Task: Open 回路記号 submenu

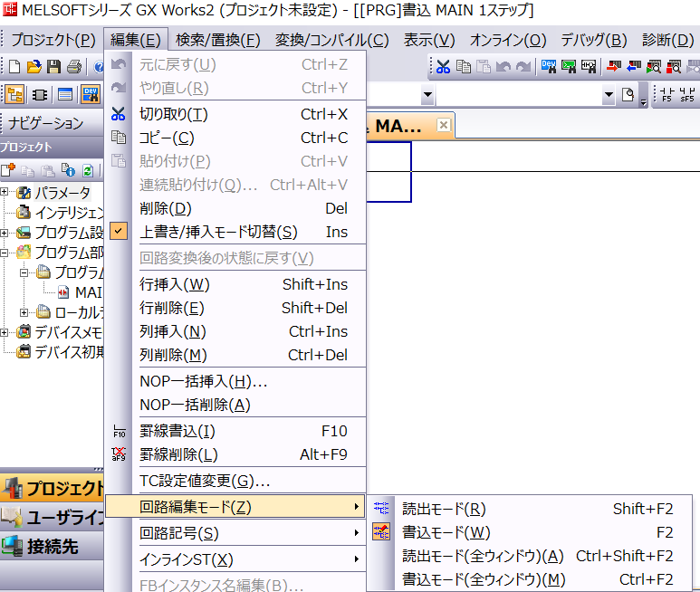Action: coord(235,533)
